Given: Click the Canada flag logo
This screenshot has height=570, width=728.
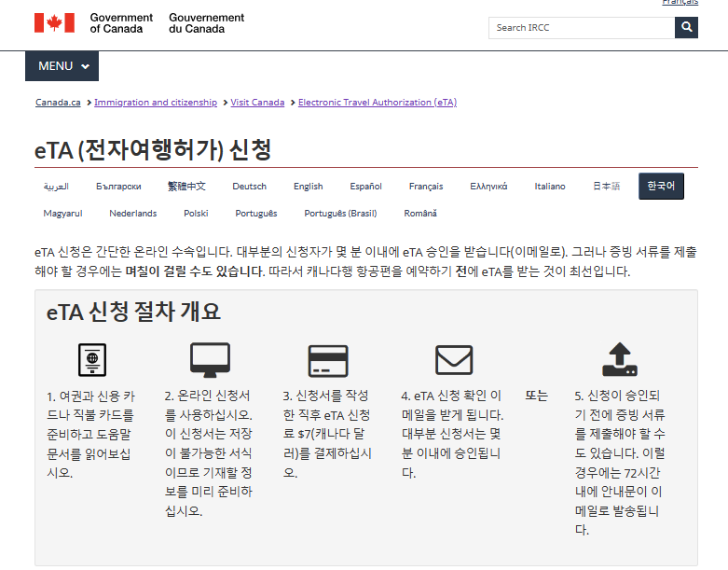Looking at the screenshot, I should (x=54, y=22).
